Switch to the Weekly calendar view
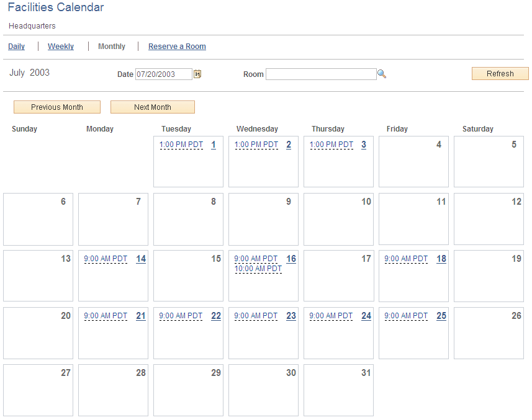This screenshot has height=420, width=532. point(60,46)
